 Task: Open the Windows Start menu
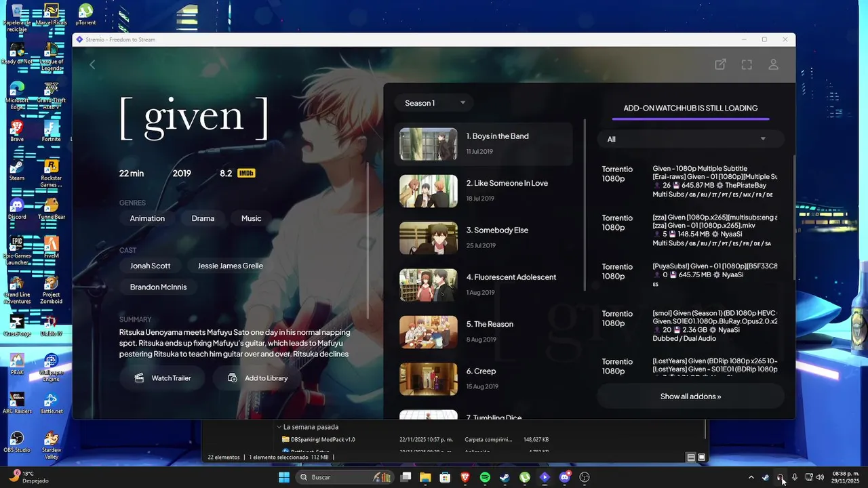click(284, 477)
